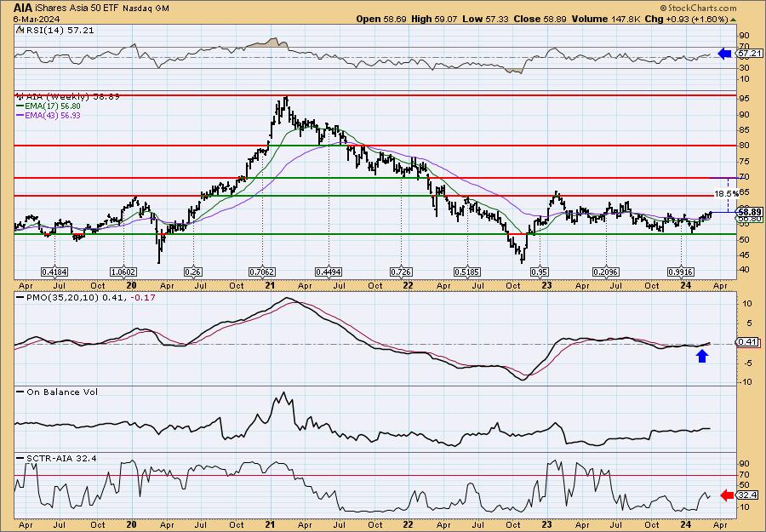Image resolution: width=766 pixels, height=532 pixels.
Task: Select the iShares Asia 50 ETF name
Action: (x=77, y=9)
